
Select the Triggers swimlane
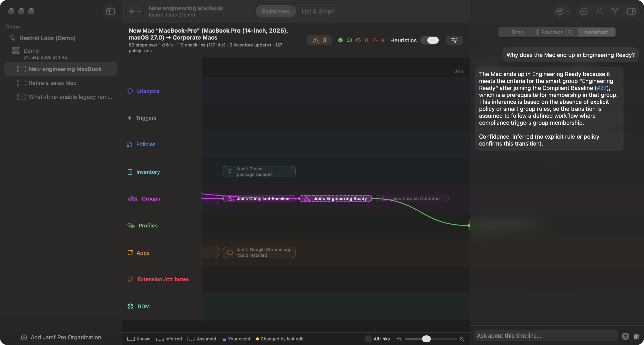(142, 118)
